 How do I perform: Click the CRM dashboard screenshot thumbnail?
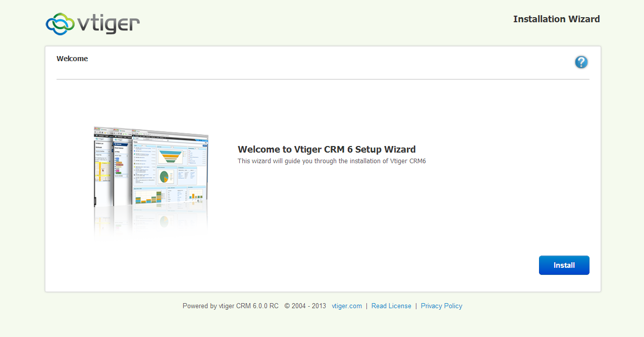(151, 167)
